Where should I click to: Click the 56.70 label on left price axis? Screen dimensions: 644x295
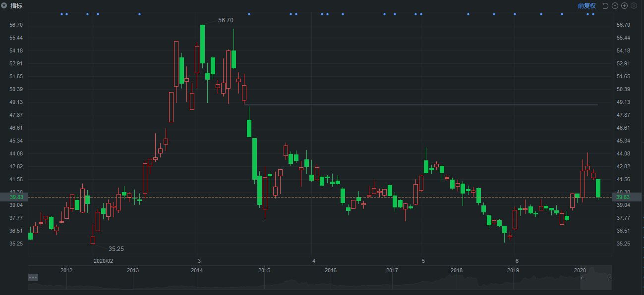[16, 25]
